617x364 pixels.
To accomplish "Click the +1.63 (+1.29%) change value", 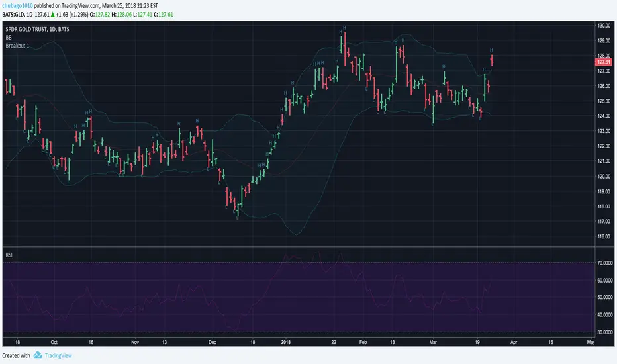I will [x=72, y=14].
